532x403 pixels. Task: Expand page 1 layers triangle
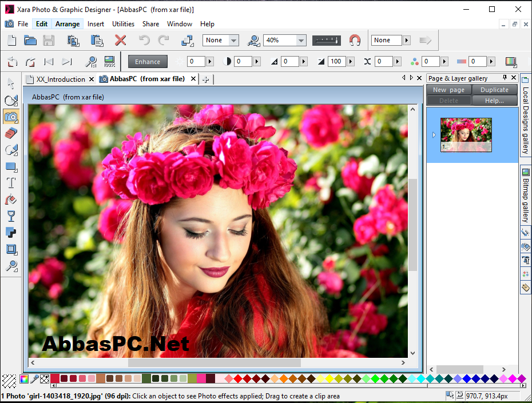[x=434, y=135]
